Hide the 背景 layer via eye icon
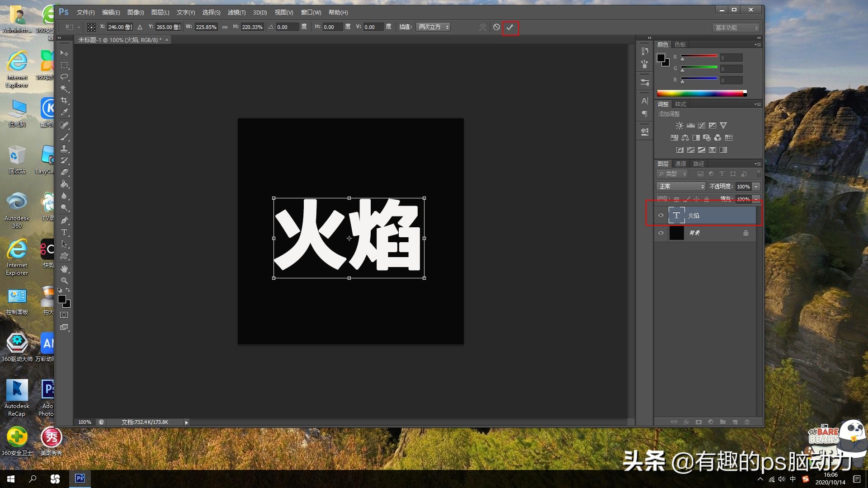The height and width of the screenshot is (488, 868). (661, 233)
